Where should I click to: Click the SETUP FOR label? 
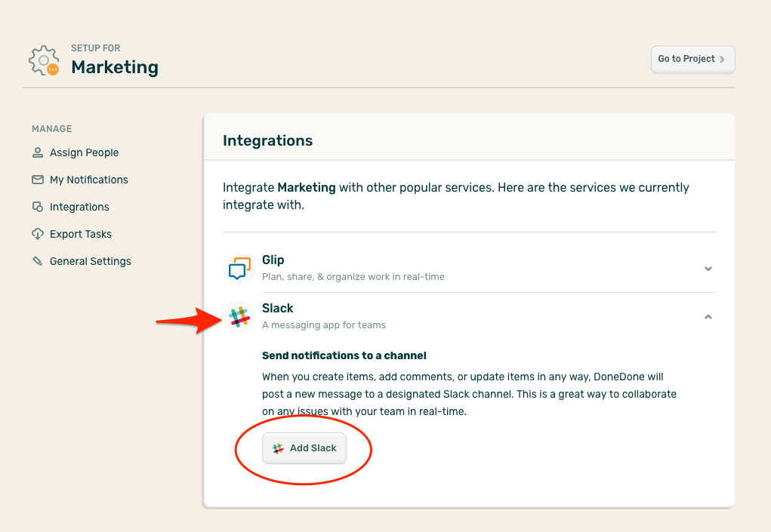95,48
